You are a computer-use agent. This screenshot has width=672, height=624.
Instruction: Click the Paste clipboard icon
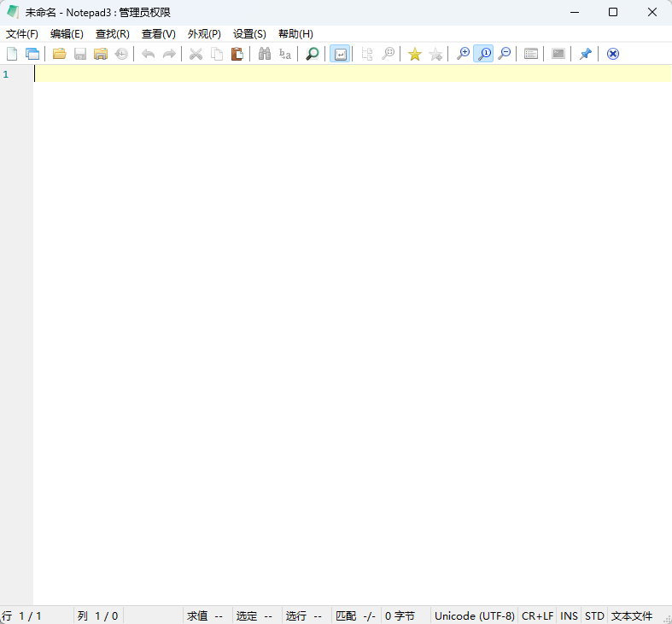(x=237, y=54)
